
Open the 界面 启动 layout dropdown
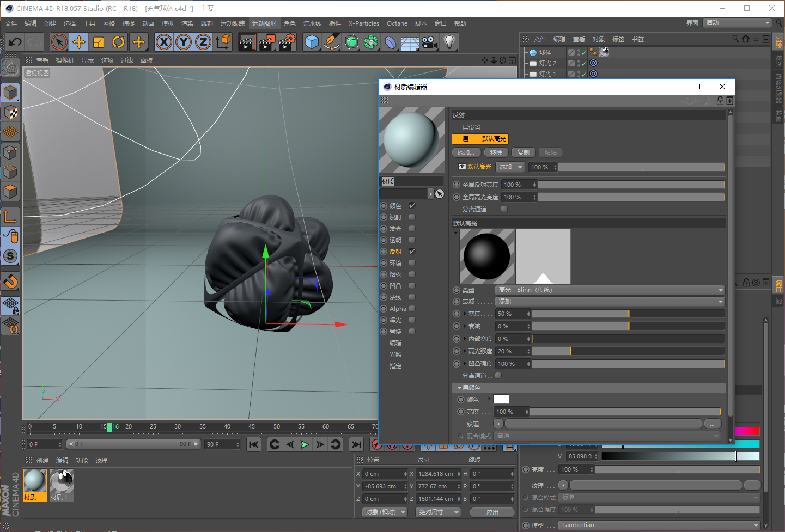click(738, 23)
